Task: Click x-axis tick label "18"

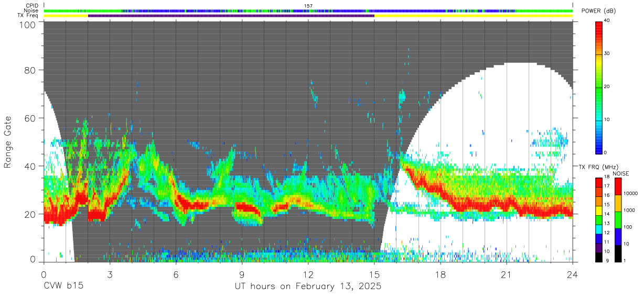Action: [441, 274]
